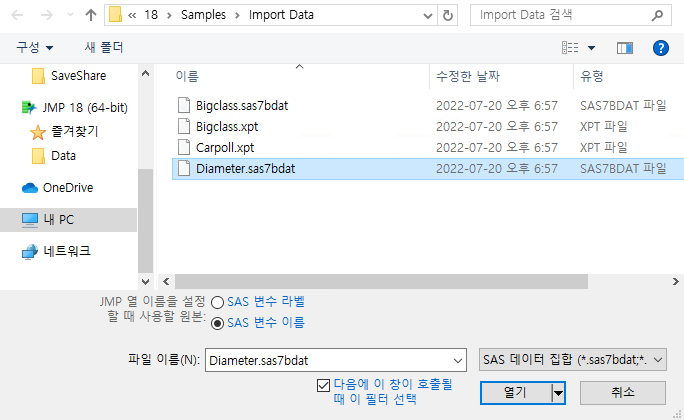684x420 pixels.
Task: Expand the chevron after 18 breadcrumb
Action: [169, 16]
